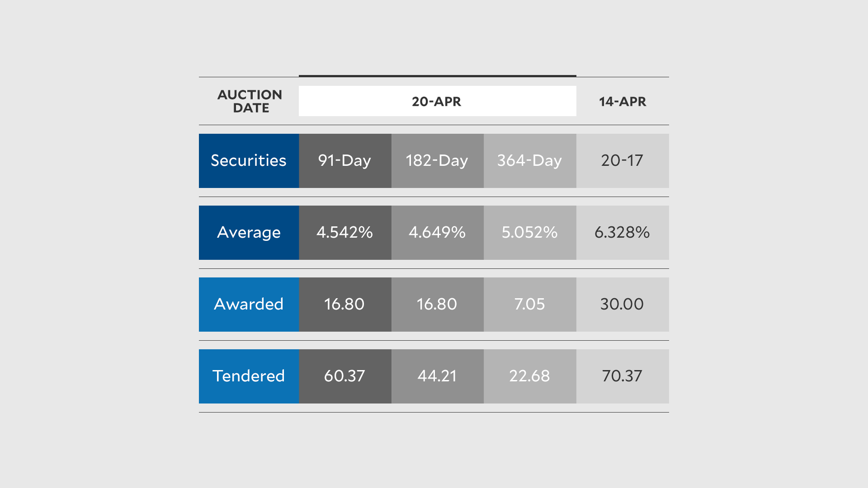Click the 4.649% average cell
Image resolution: width=868 pixels, height=488 pixels.
pos(437,233)
